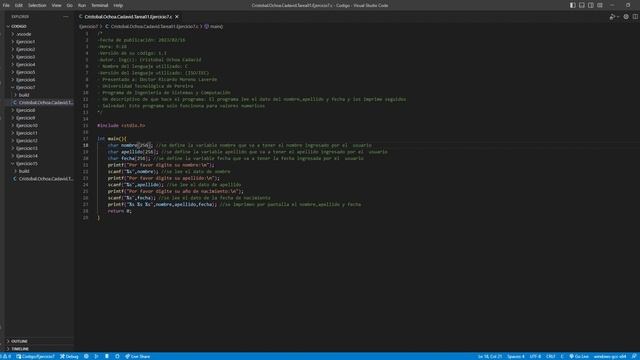Open the Terminal menu
Image resolution: width=640 pixels, height=360 pixels.
[100, 5]
